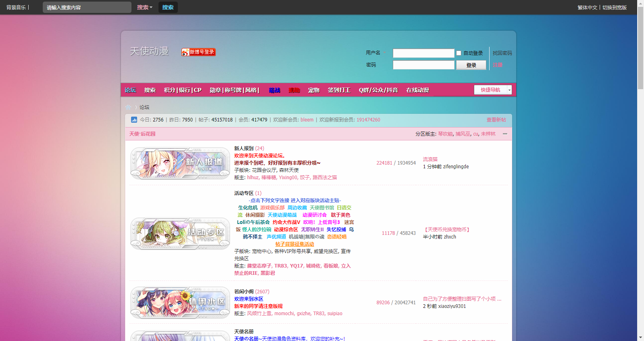The image size is (644, 341).
Task: Open the 萌战 nav item
Action: (x=275, y=90)
